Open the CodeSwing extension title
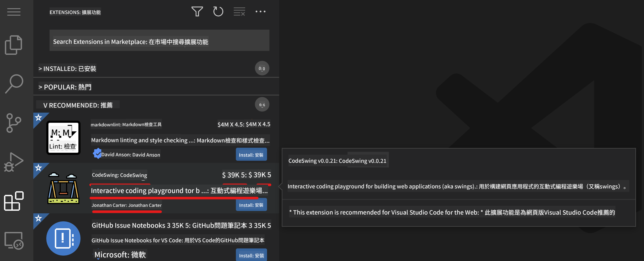Screen dimensions: 644x261 pyautogui.click(x=119, y=175)
